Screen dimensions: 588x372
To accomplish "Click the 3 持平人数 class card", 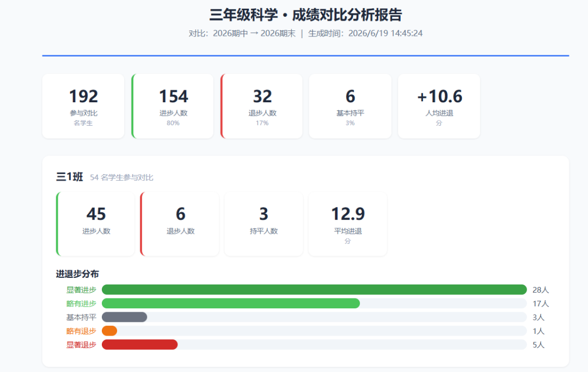I will coord(264,224).
